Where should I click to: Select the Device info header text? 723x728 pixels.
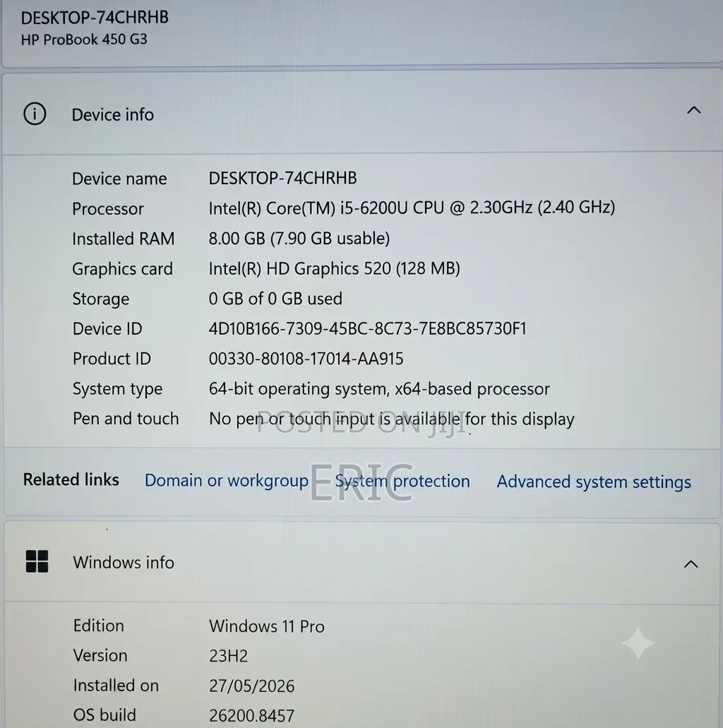pos(112,114)
